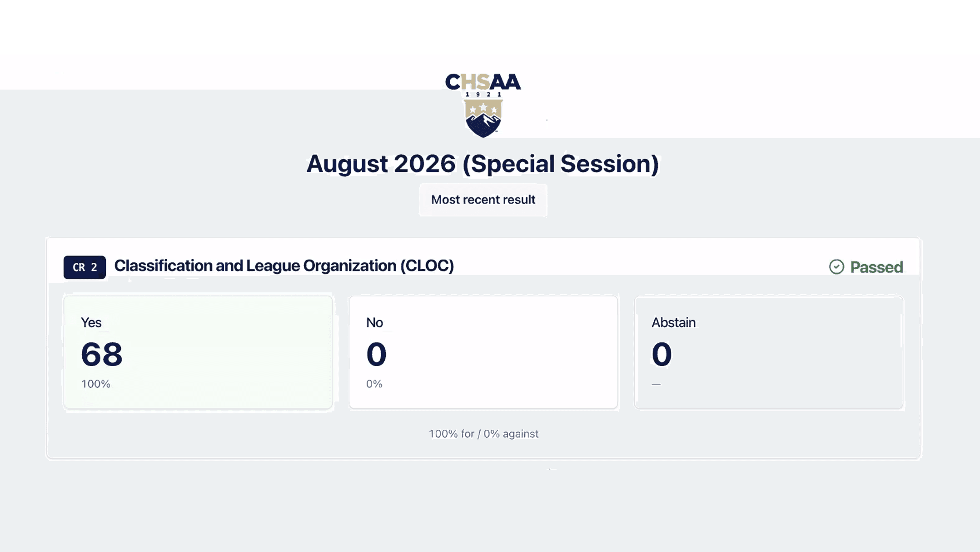Click the 0% label under No
980x552 pixels.
374,384
